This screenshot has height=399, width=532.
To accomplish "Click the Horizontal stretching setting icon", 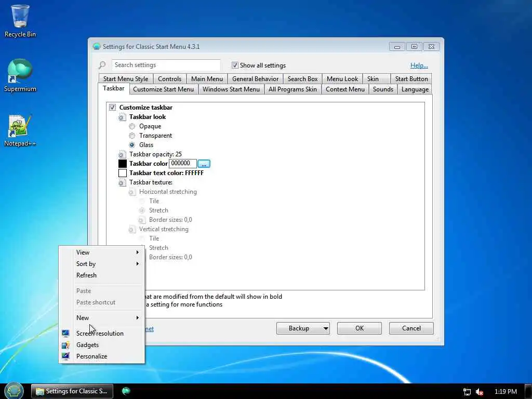I will [132, 192].
